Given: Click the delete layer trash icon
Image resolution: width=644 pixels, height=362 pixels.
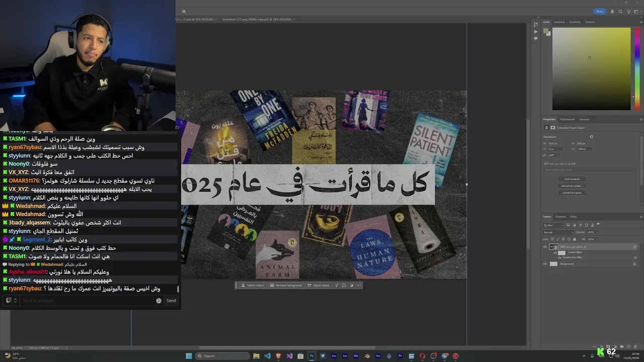Looking at the screenshot, I should pos(635,346).
